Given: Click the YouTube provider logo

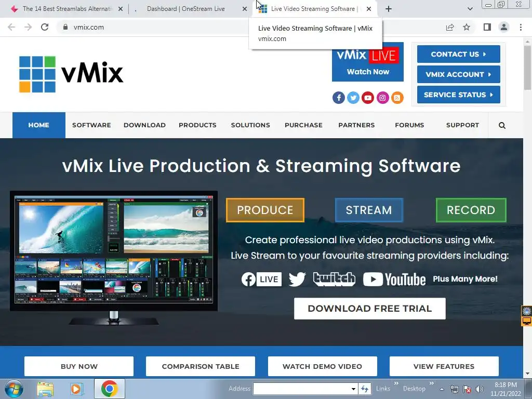Looking at the screenshot, I should [394, 279].
